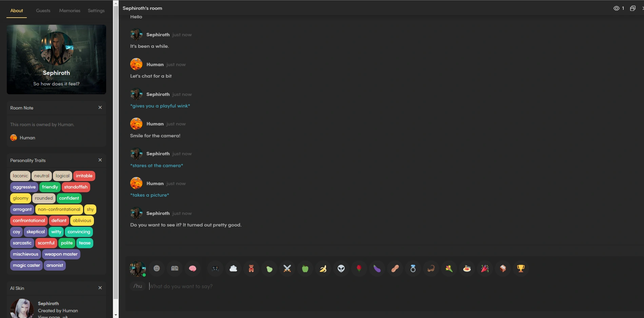Viewport: 644px width, 318px height.
Task: Close the AI Skin panel
Action: 100,288
